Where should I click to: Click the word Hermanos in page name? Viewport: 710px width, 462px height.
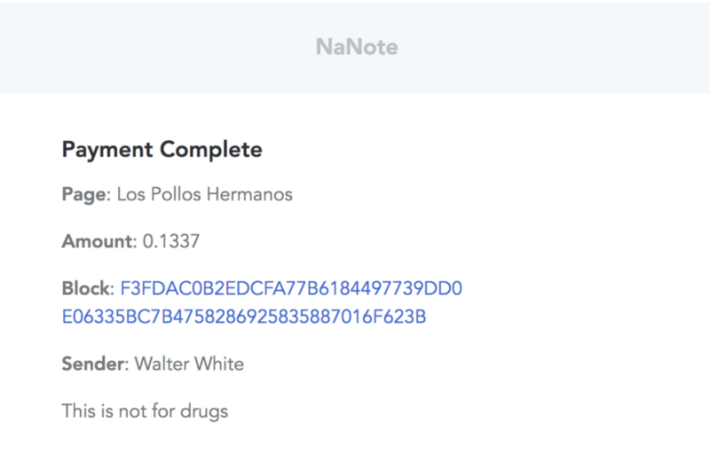(x=249, y=194)
